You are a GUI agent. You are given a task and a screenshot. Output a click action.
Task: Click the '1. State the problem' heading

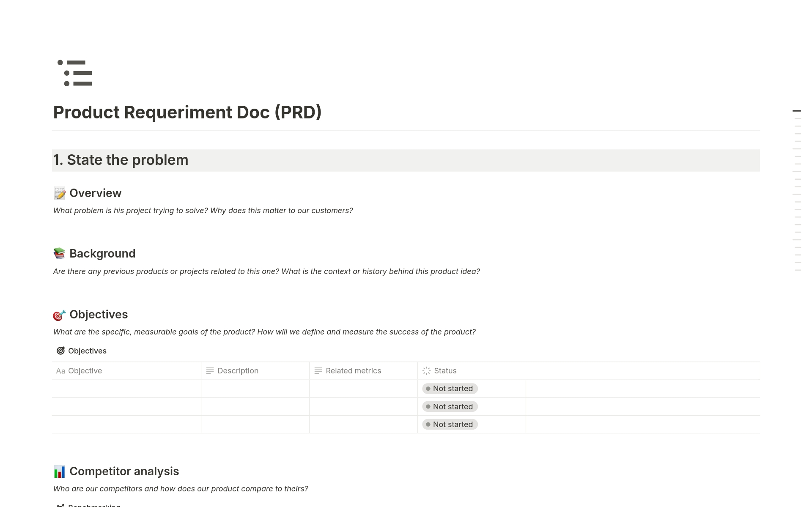point(121,160)
